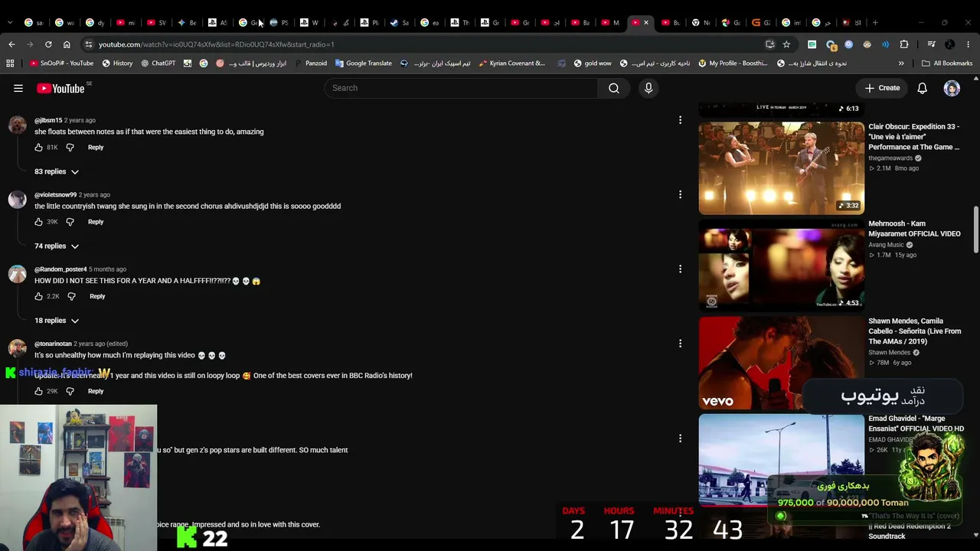
Task: Open the ChatGPT bookmark
Action: 158,64
